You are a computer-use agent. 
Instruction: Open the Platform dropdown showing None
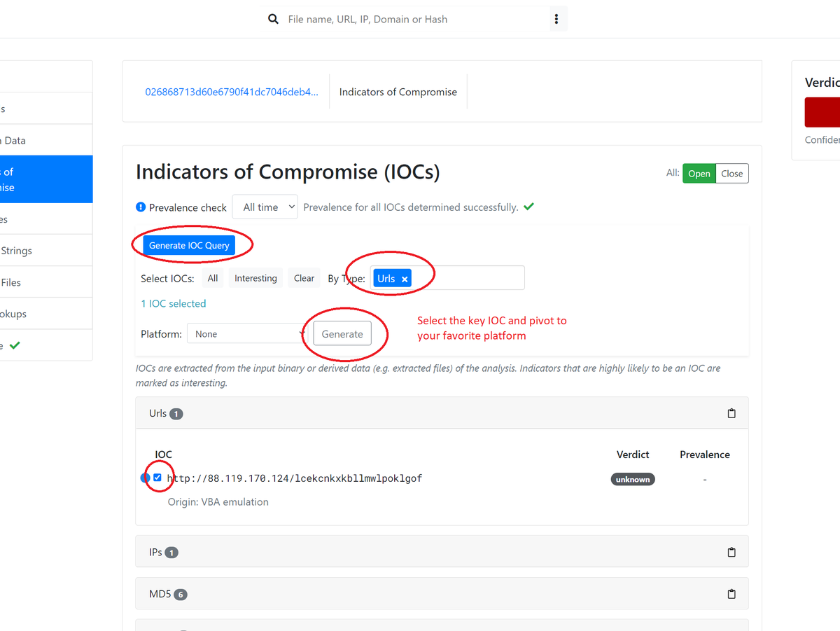point(247,334)
